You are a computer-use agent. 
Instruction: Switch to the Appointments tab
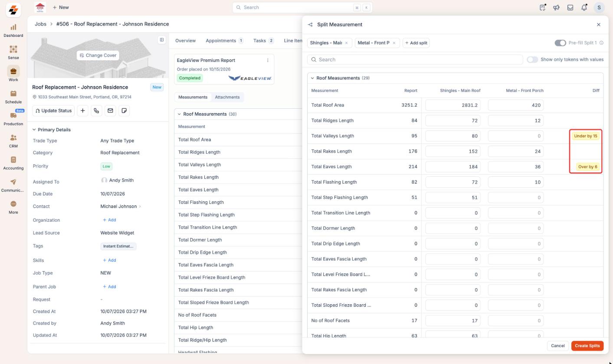pos(224,40)
